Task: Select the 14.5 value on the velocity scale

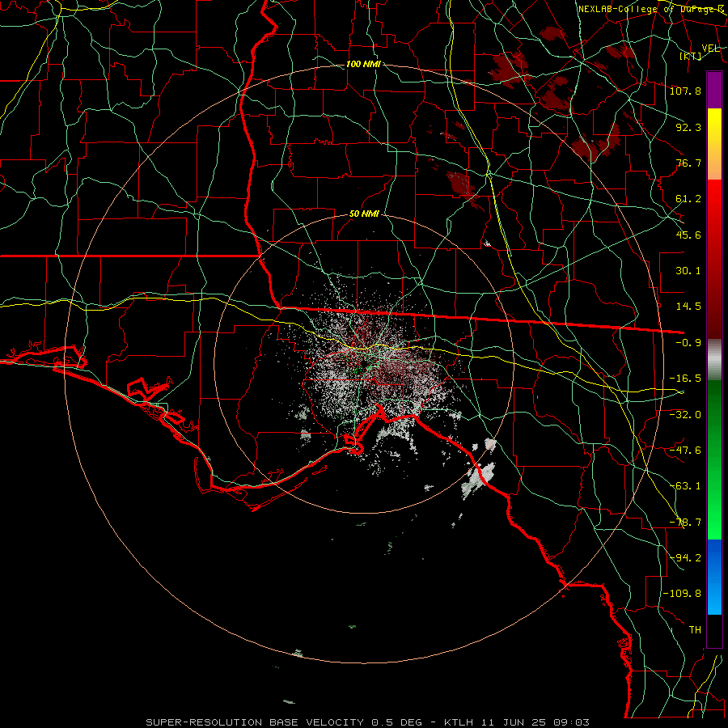Action: [688, 307]
